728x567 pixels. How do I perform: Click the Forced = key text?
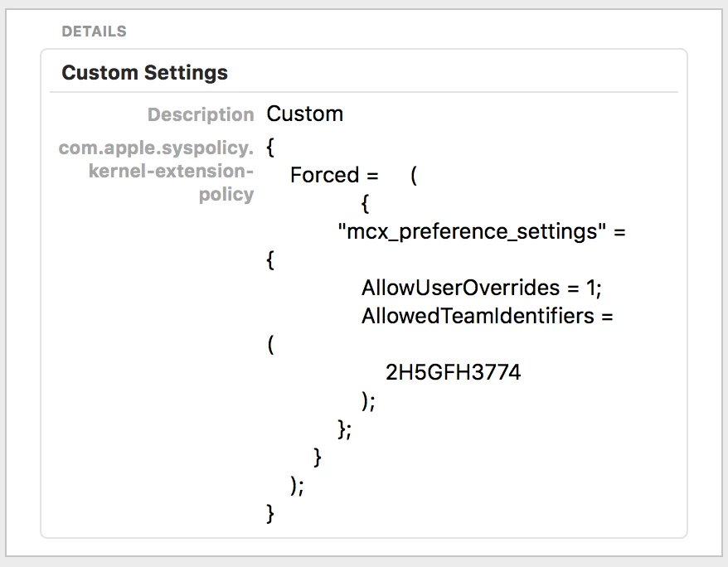334,175
